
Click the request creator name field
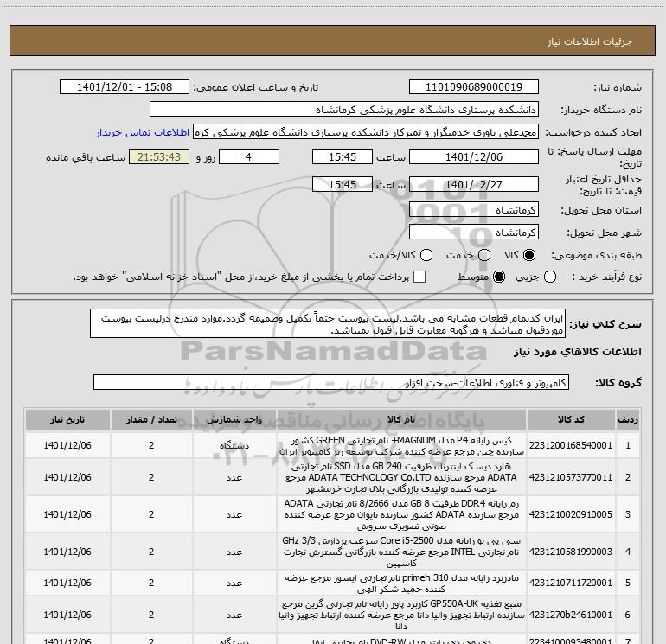[366, 132]
